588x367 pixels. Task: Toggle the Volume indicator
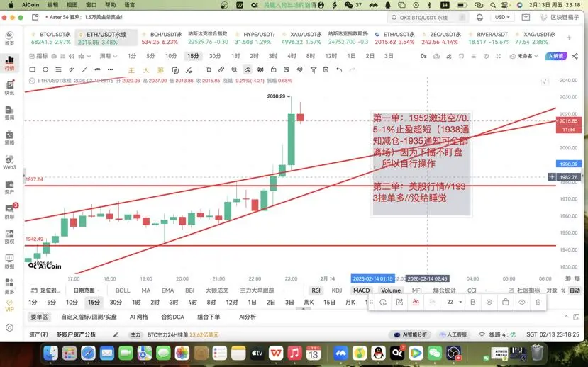(391, 290)
